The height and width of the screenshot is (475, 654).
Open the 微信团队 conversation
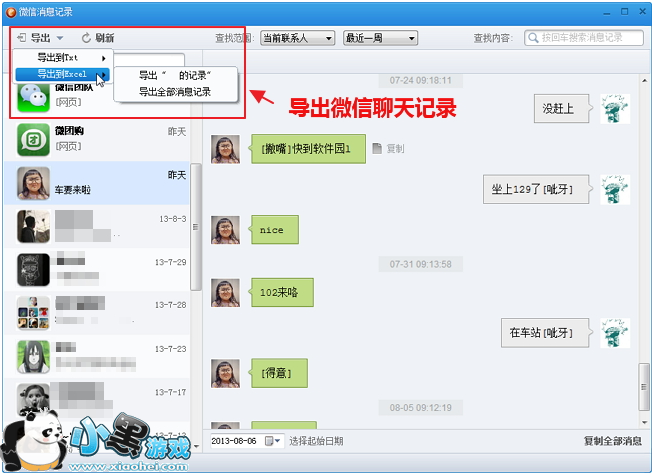coord(97,97)
